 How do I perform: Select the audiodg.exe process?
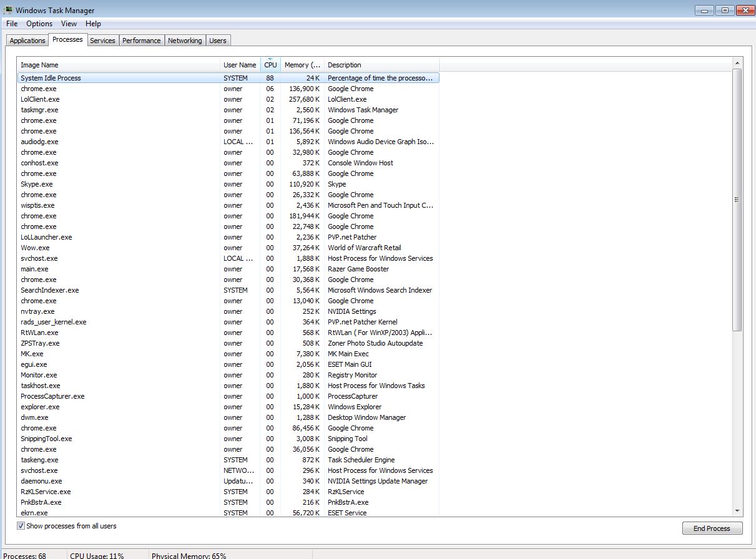tap(228, 142)
